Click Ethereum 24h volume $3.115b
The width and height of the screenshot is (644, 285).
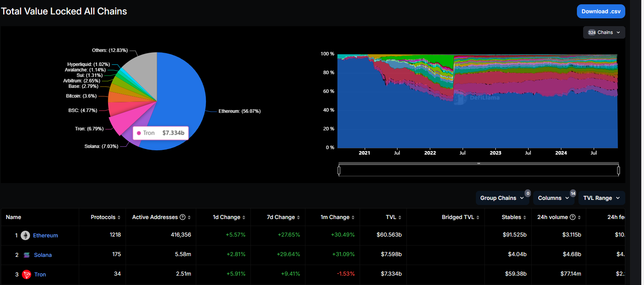pos(572,235)
